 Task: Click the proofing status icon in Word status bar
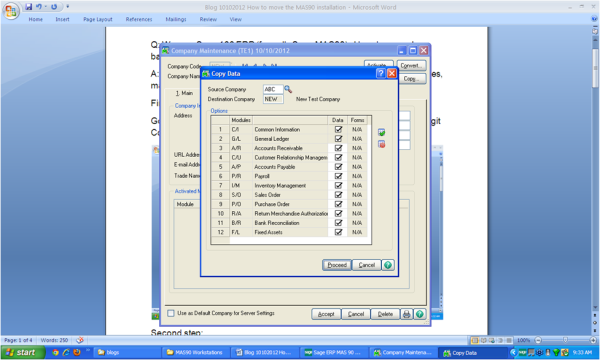point(80,340)
